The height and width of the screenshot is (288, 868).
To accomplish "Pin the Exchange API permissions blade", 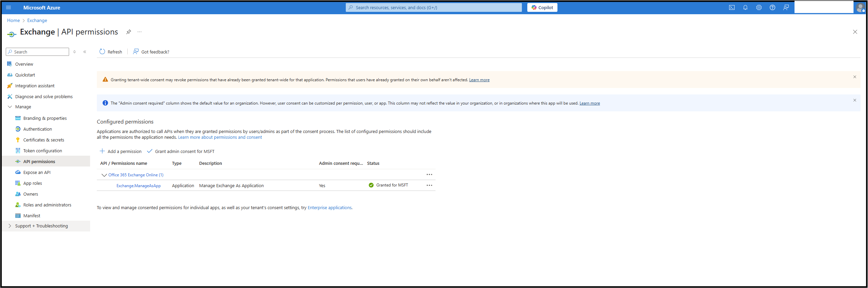I will [x=129, y=32].
